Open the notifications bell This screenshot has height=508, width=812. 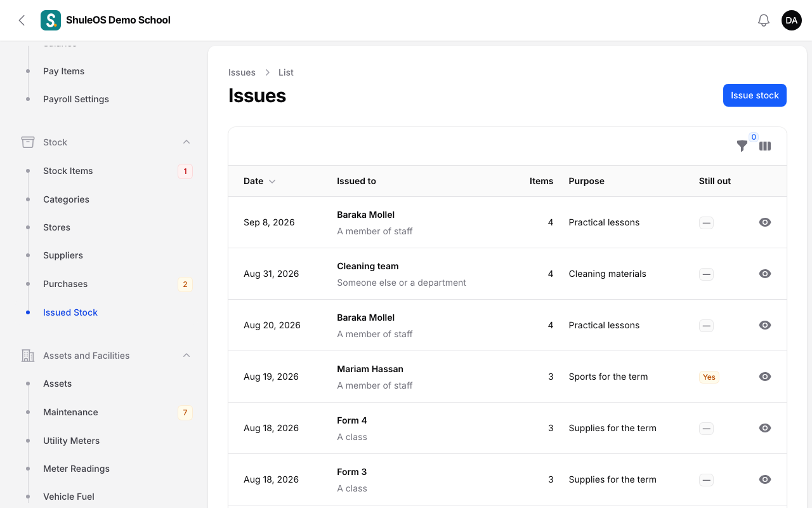[764, 20]
